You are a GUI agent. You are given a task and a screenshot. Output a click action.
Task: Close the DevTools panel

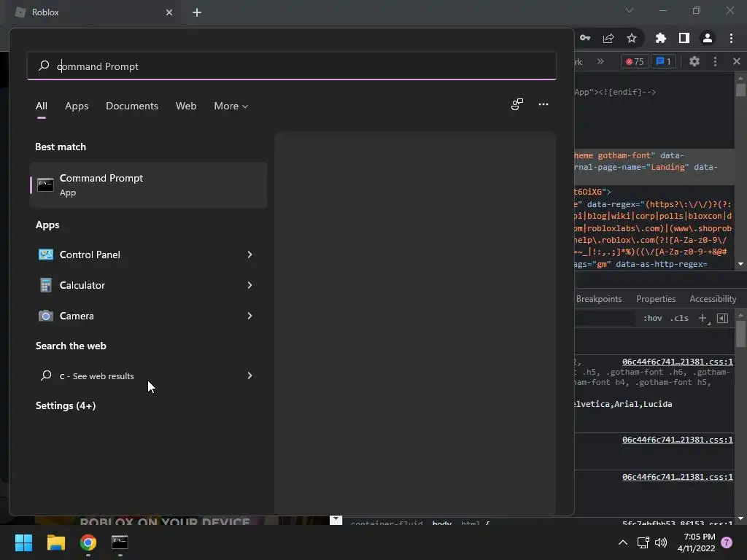pos(737,61)
